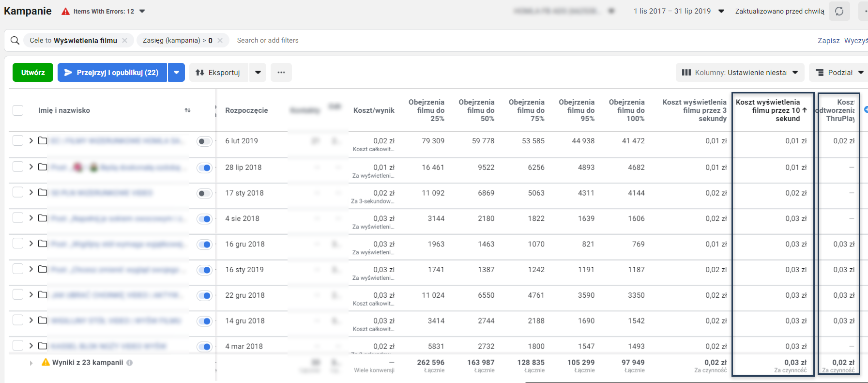The height and width of the screenshot is (383, 868).
Task: Open the date range 1 lis 2017 – 31 lip 2019
Action: coord(679,11)
